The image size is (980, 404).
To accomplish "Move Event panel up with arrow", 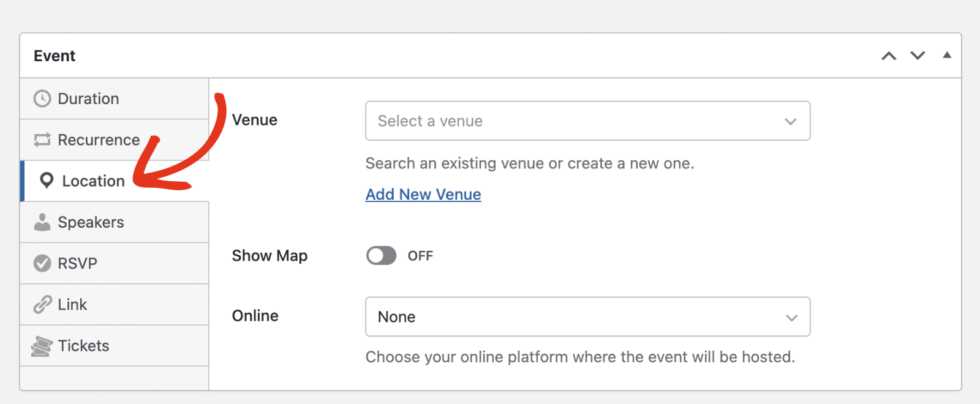I will click(889, 56).
